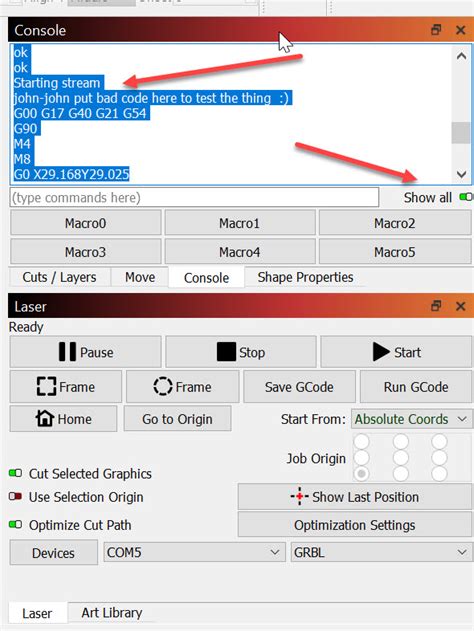
Task: Click the Save GCode button
Action: tap(299, 387)
